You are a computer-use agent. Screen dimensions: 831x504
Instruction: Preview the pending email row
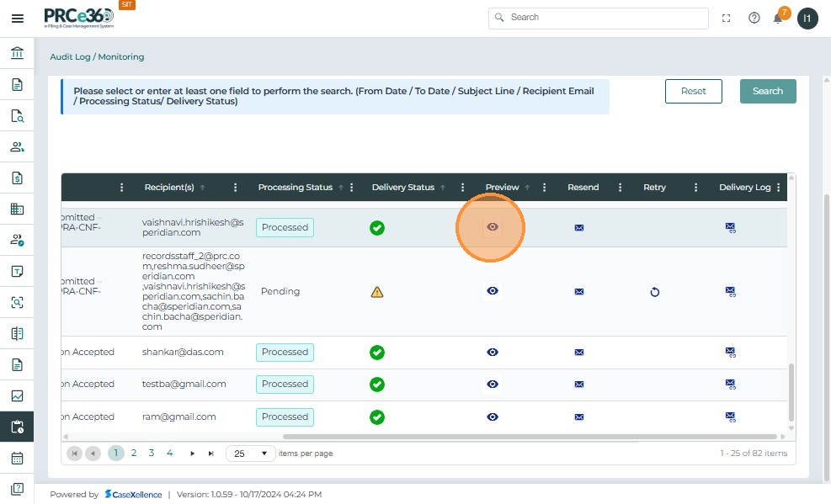coord(493,291)
